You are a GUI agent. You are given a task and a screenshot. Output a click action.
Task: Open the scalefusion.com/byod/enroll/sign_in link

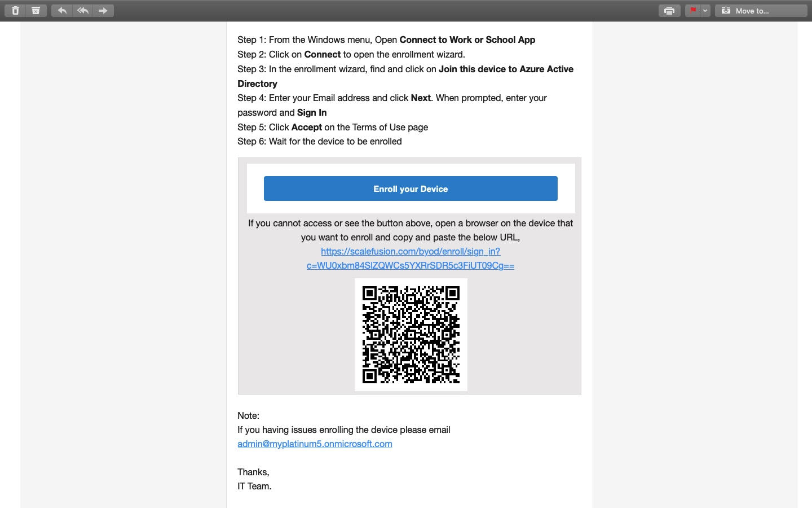[x=411, y=251]
